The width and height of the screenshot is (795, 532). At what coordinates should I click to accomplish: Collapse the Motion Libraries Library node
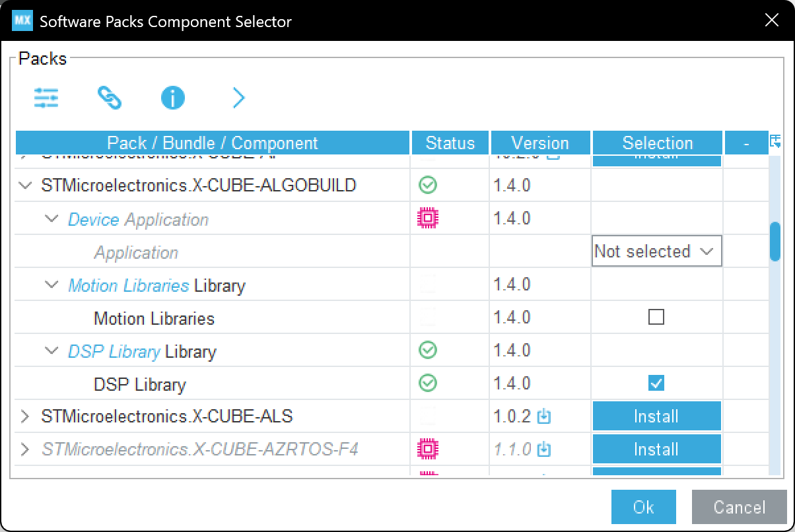52,284
